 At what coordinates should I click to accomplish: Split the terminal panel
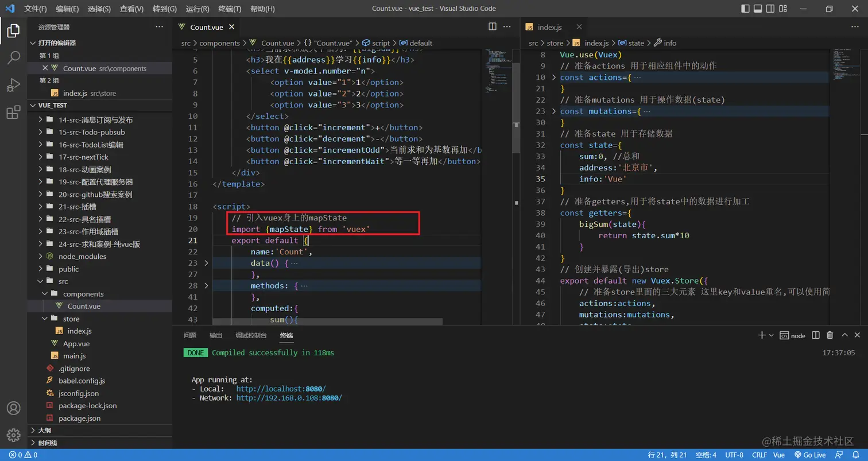point(816,335)
